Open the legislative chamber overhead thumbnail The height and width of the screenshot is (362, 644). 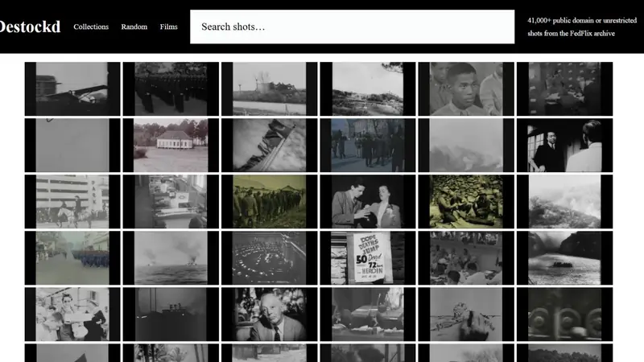[x=270, y=257]
